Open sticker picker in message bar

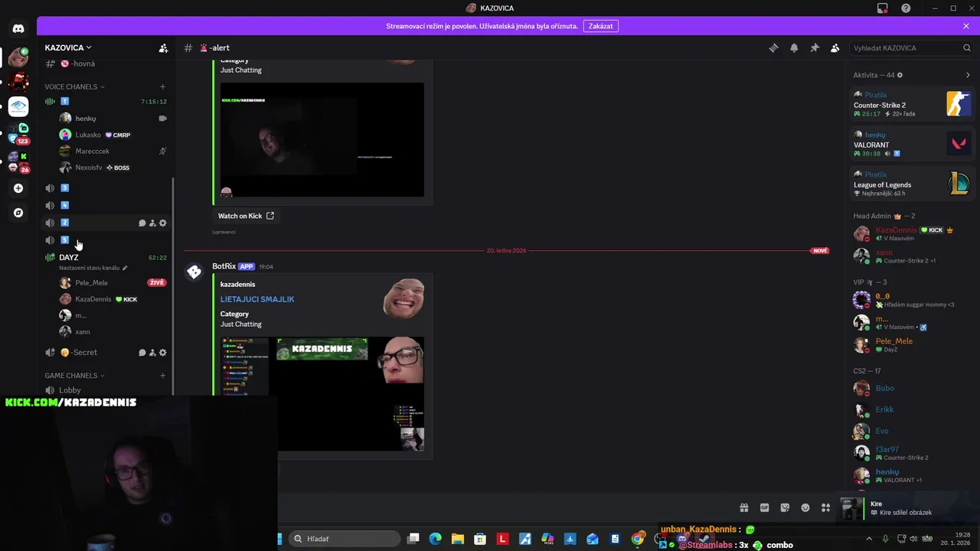pos(785,508)
